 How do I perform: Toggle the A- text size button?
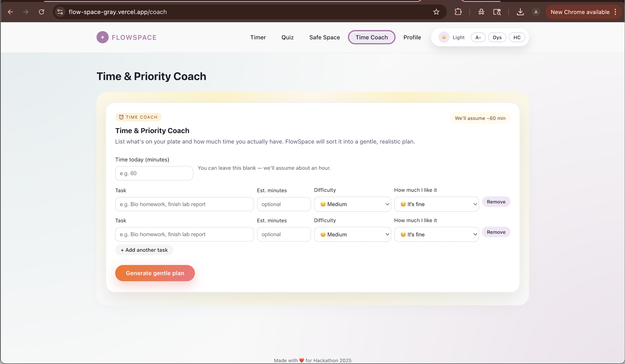click(478, 37)
